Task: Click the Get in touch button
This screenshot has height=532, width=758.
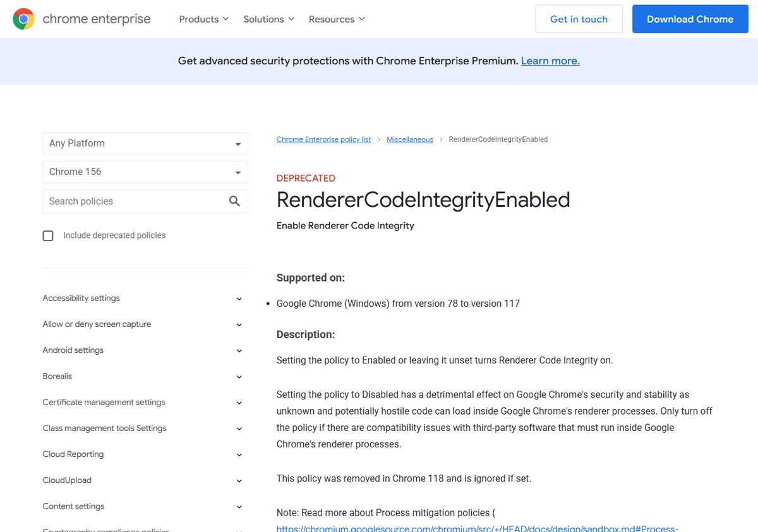Action: pyautogui.click(x=579, y=19)
